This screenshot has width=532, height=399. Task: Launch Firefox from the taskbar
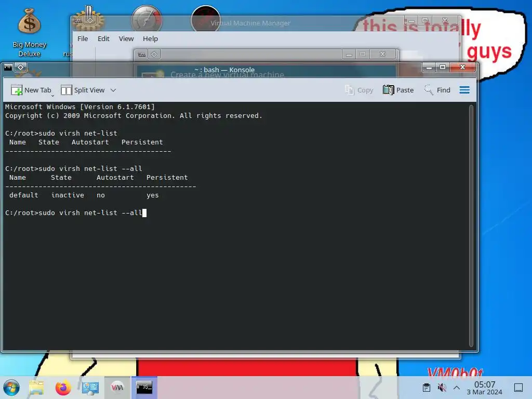click(x=63, y=388)
